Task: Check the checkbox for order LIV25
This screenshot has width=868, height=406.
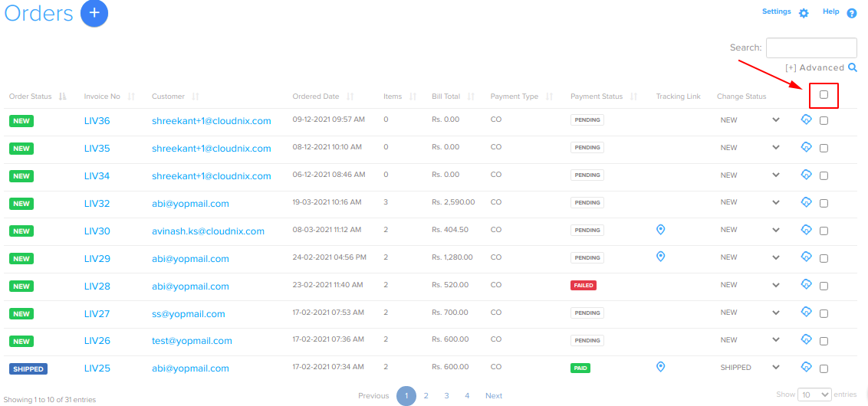Action: click(824, 369)
